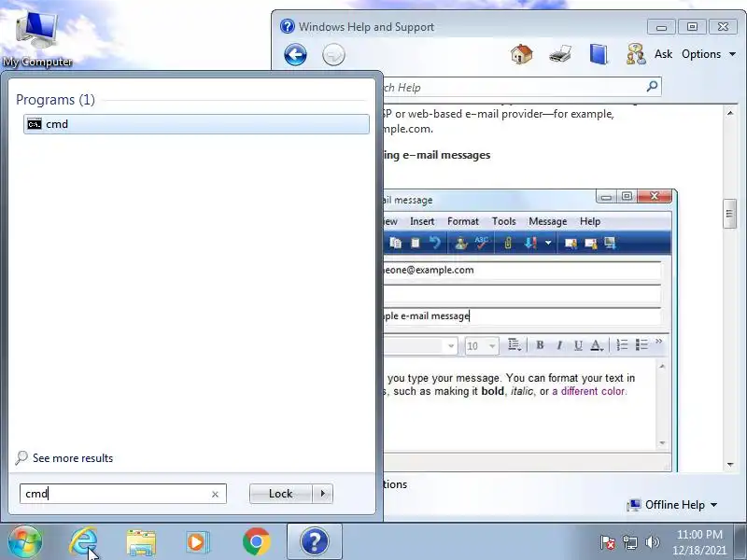Go back in Help and Support
Screen dimensions: 747x560
point(295,55)
